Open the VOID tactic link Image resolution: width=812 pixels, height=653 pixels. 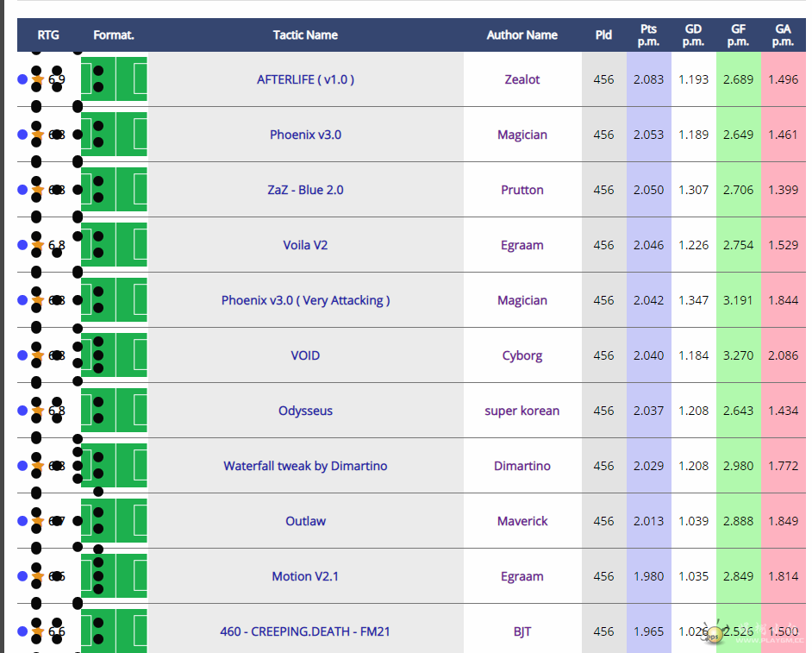coord(305,355)
